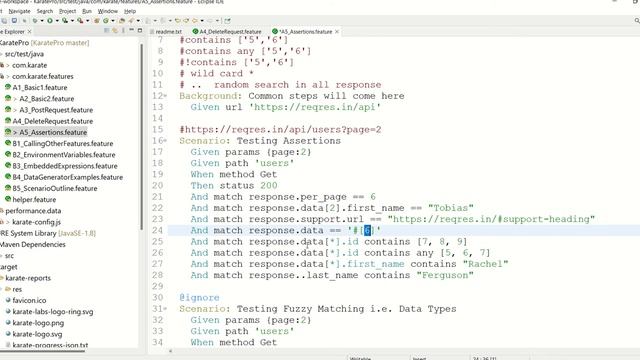Click the Coverage launch toolbar icon
The height and width of the screenshot is (360, 640).
[65, 20]
